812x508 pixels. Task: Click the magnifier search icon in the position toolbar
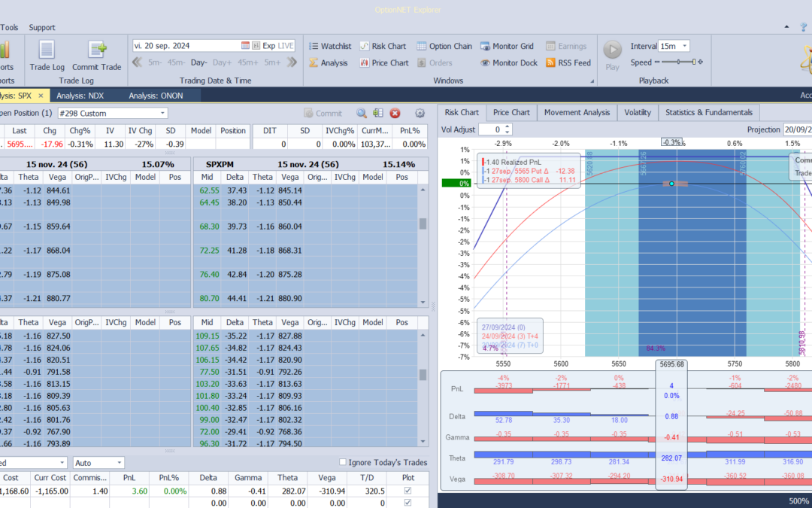[362, 113]
